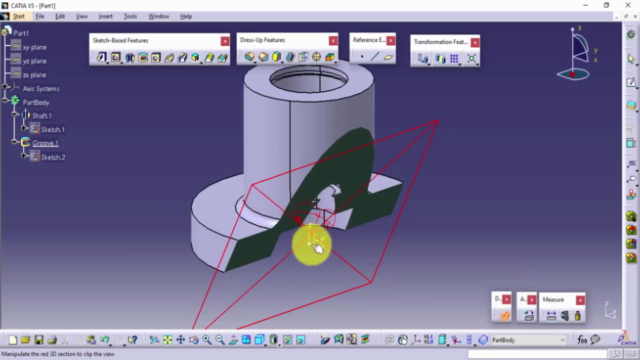Open the dropdown arrow under Rectangular Pattern
The height and width of the screenshot is (360, 640).
tap(460, 65)
